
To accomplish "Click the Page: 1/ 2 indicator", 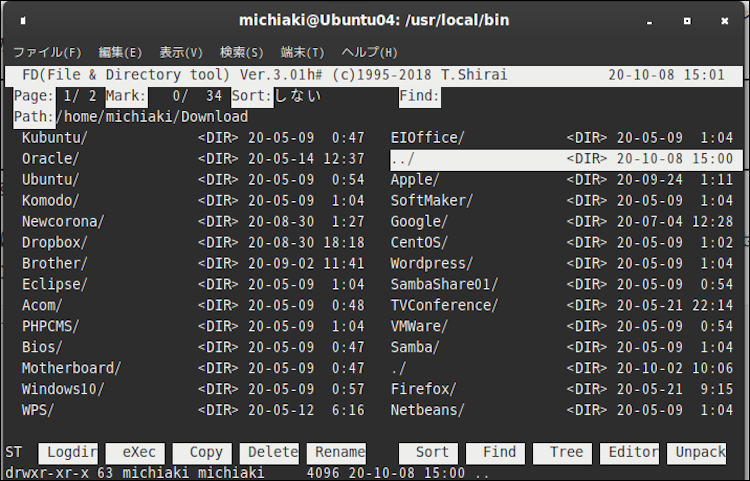I will (55, 96).
